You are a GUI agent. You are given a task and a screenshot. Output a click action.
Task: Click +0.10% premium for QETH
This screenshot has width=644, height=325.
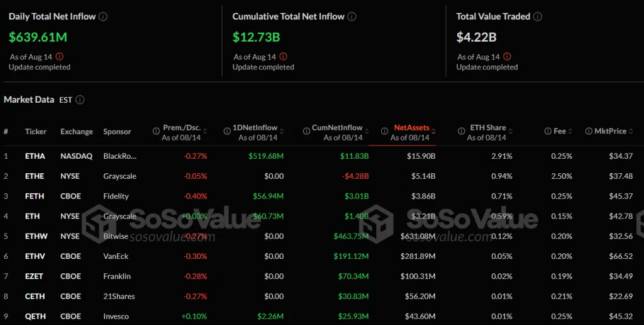point(194,316)
